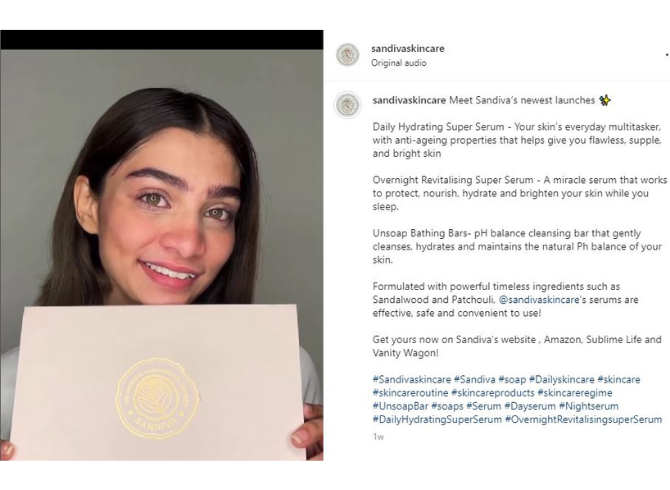
Task: Click the #skincareproducts hashtag
Action: pyautogui.click(x=493, y=393)
